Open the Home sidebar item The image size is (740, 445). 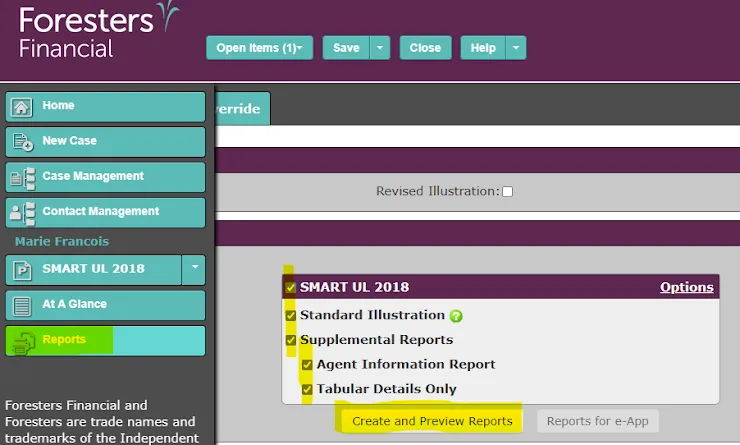105,107
